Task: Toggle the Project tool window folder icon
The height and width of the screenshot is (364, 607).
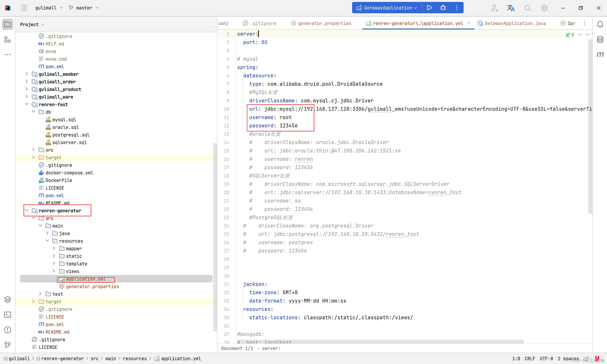Action: tap(8, 24)
